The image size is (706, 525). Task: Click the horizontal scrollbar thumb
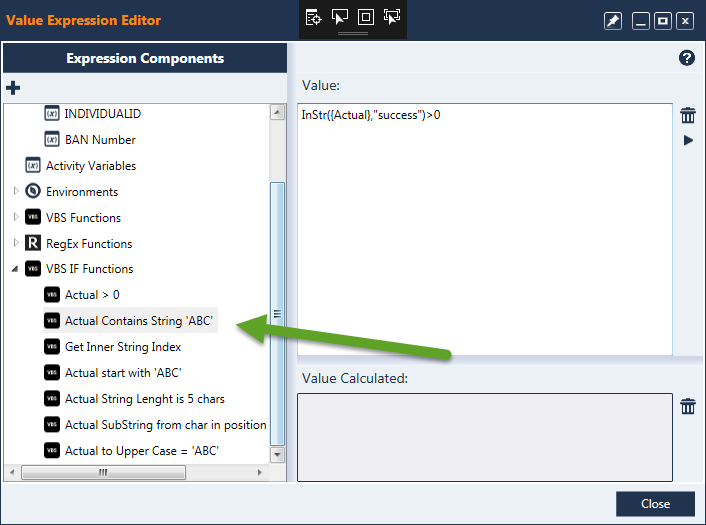coord(103,472)
